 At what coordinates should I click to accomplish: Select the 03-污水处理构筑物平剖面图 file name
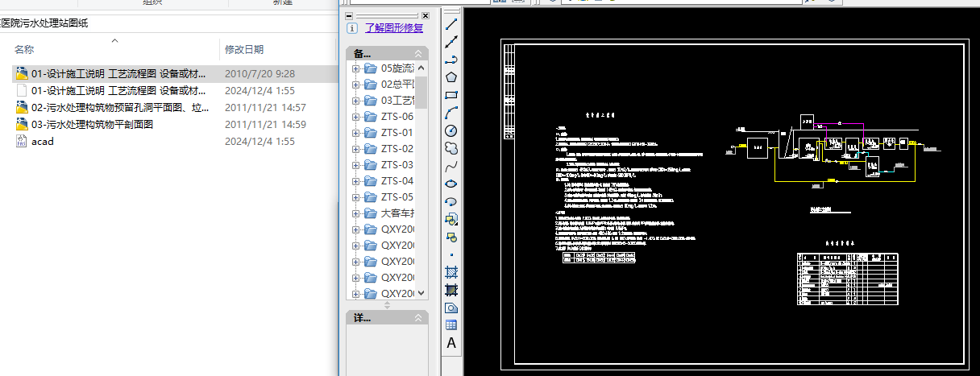coord(92,124)
